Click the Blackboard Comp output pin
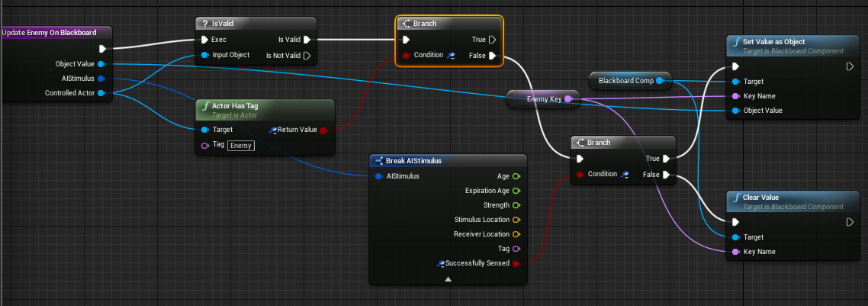The image size is (868, 306). coord(659,81)
